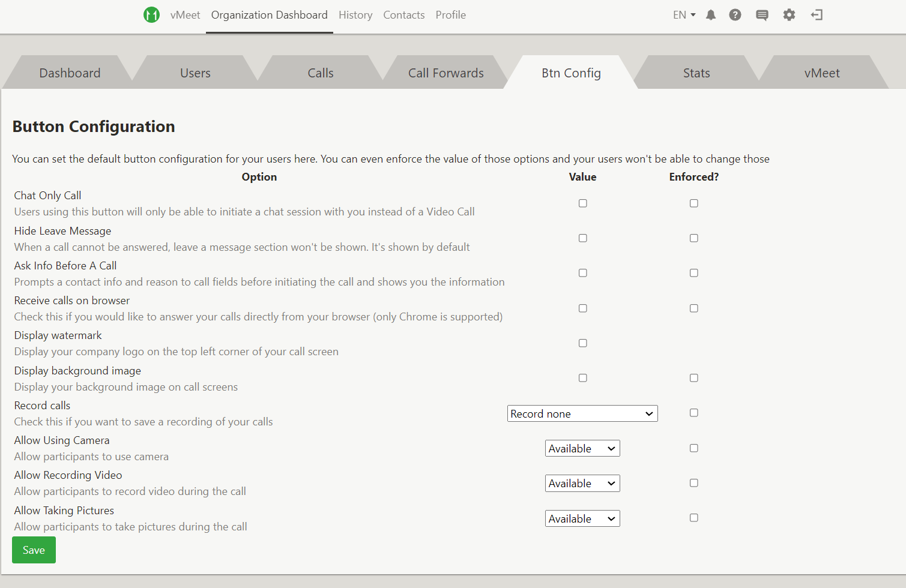Switch to the vMeet tab
906x588 pixels.
tap(822, 73)
